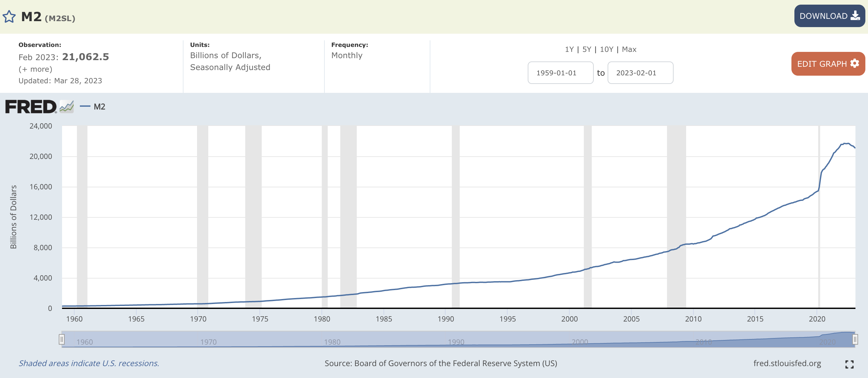
Task: Click the M2SL series ID text
Action: (60, 18)
